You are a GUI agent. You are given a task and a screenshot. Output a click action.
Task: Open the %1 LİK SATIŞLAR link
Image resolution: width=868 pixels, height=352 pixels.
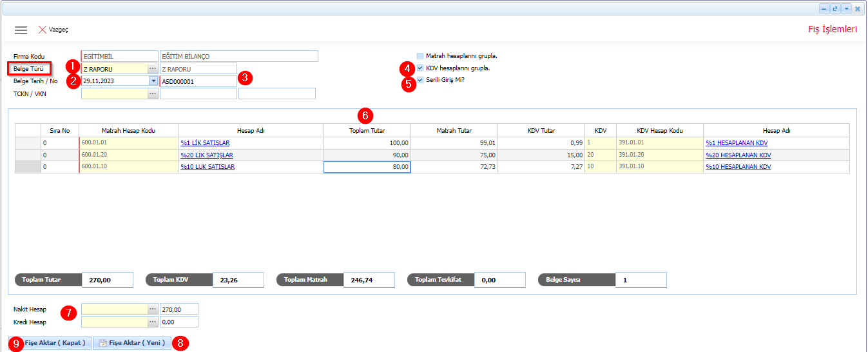(205, 143)
